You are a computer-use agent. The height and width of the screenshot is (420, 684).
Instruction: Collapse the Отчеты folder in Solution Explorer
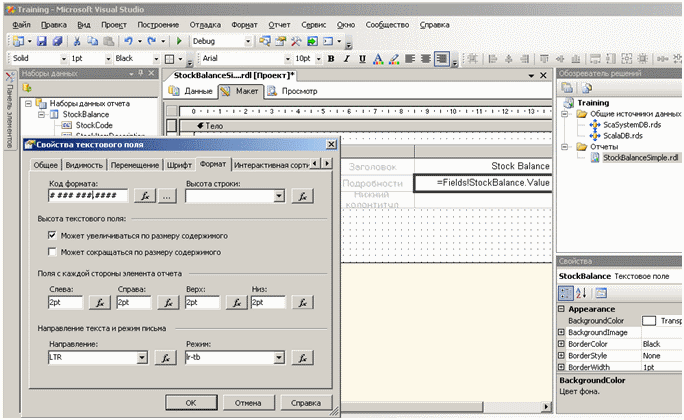[x=564, y=147]
